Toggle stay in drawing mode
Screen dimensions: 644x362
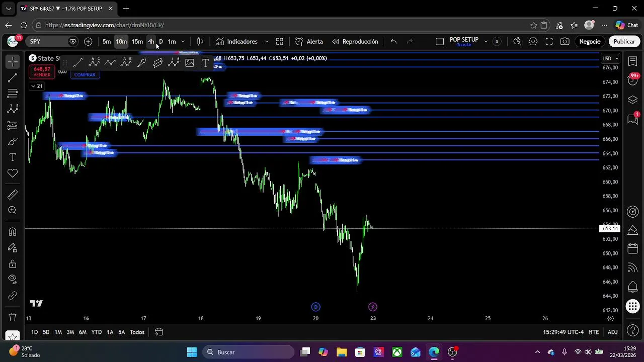click(13, 248)
